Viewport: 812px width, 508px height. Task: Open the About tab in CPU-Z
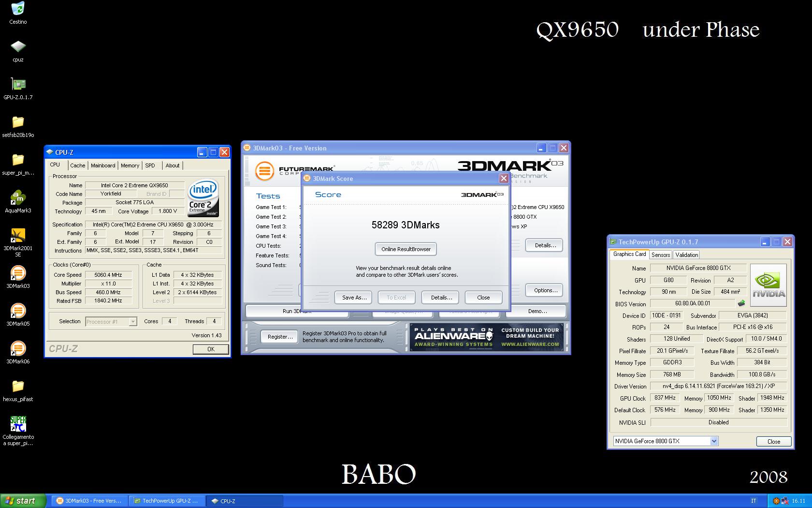(x=173, y=165)
